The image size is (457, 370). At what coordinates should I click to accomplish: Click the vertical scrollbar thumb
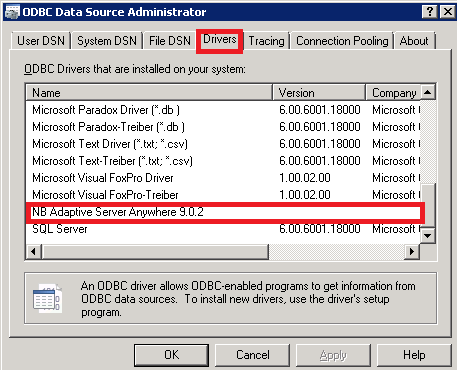(428, 205)
